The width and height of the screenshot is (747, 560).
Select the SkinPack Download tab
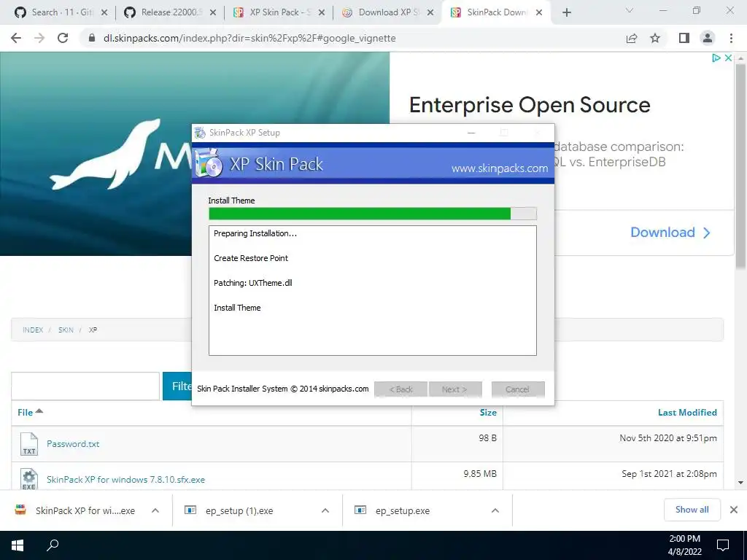click(495, 12)
